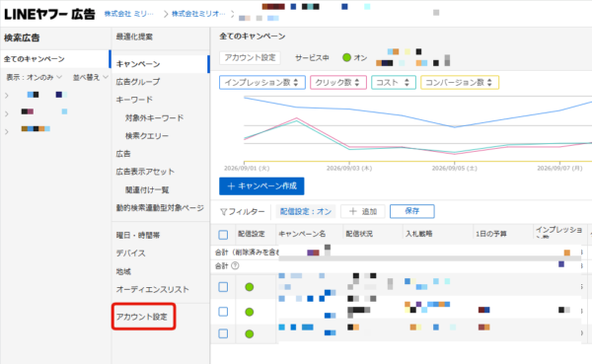The image size is (592, 364).
Task: Open the コンバージョン数 metric dropdown
Action: click(x=460, y=82)
